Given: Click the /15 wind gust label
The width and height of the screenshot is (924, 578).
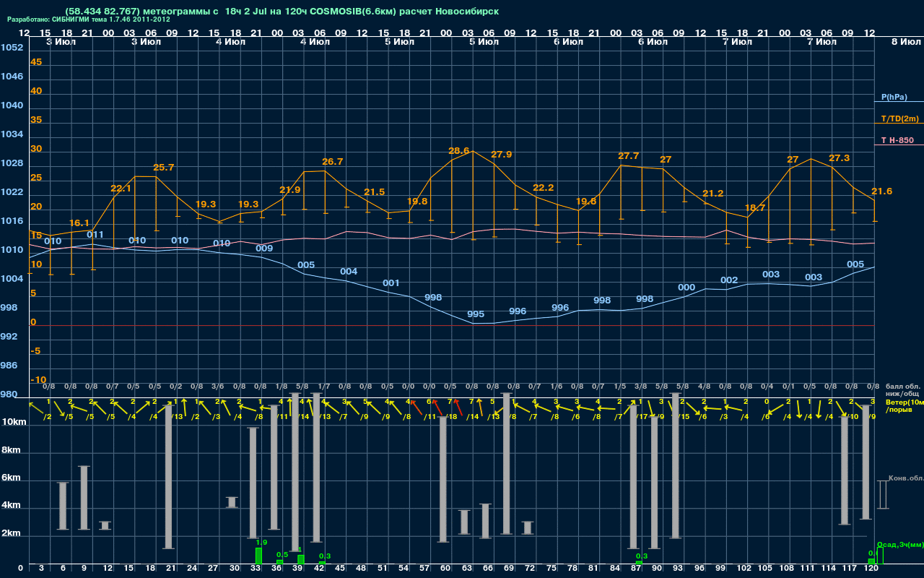Looking at the screenshot, I should pyautogui.click(x=684, y=417).
